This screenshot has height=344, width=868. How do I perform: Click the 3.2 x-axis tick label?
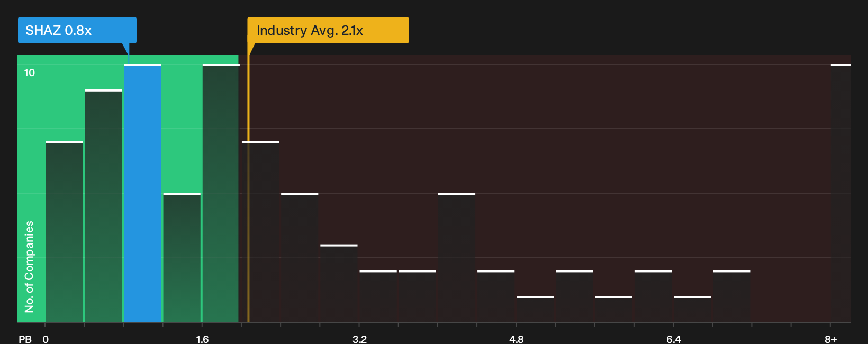[x=359, y=339]
